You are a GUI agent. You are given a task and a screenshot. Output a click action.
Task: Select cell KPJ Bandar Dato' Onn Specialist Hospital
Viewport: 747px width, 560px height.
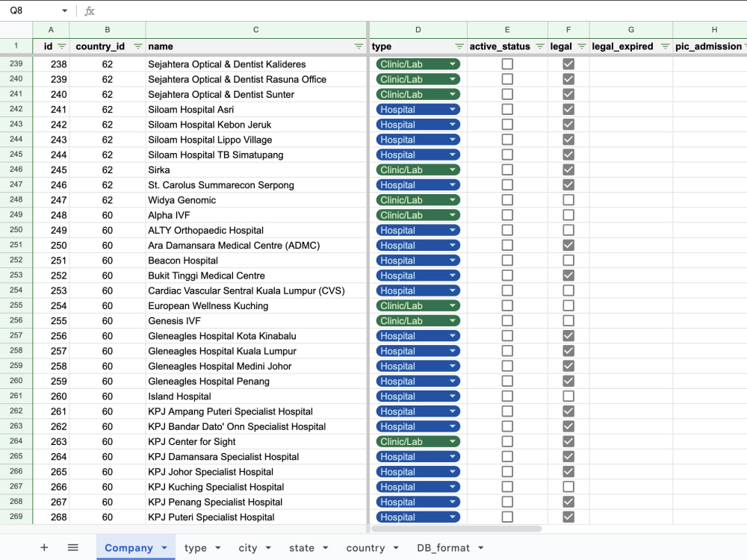coord(255,426)
